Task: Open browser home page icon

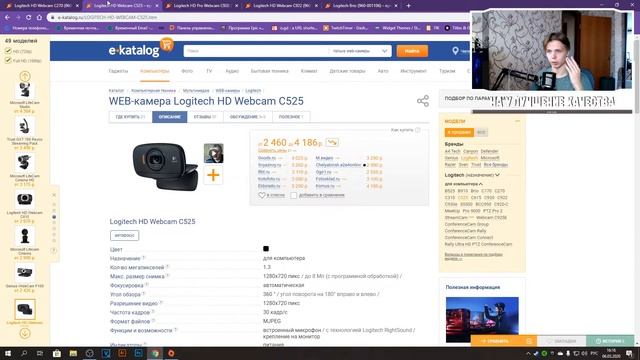Action: click(39, 18)
